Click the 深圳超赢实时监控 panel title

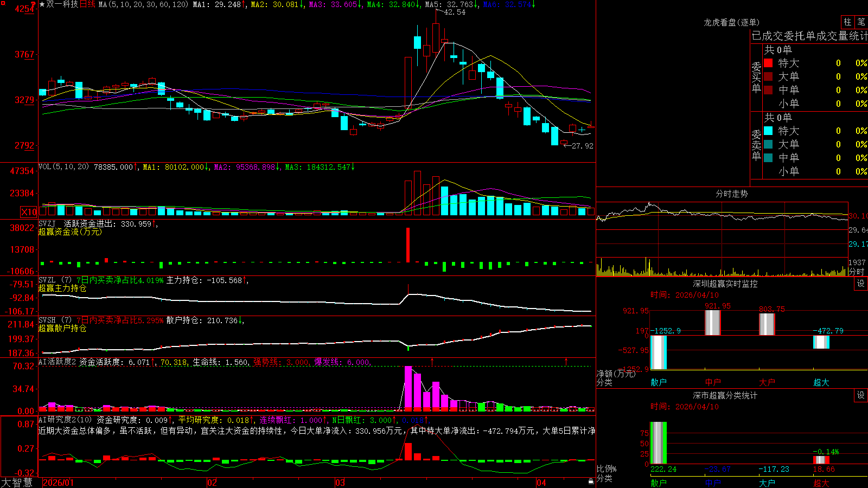[725, 284]
